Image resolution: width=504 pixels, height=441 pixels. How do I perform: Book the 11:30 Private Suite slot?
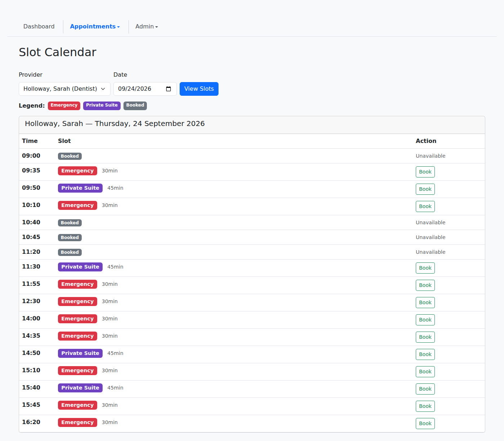(x=425, y=268)
